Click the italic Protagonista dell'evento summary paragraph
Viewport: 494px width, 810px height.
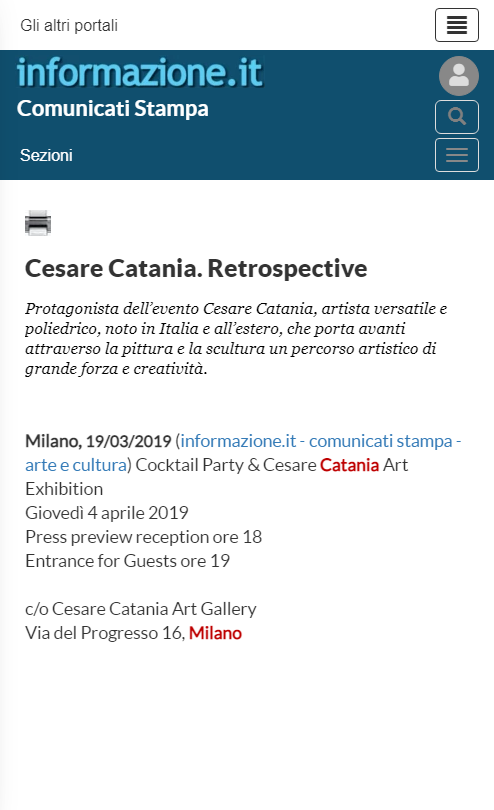pos(236,338)
